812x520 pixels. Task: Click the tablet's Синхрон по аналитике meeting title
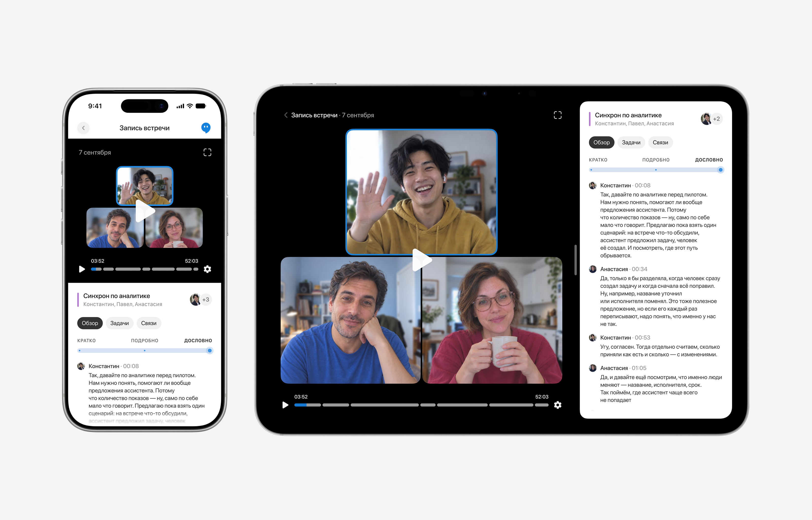628,115
